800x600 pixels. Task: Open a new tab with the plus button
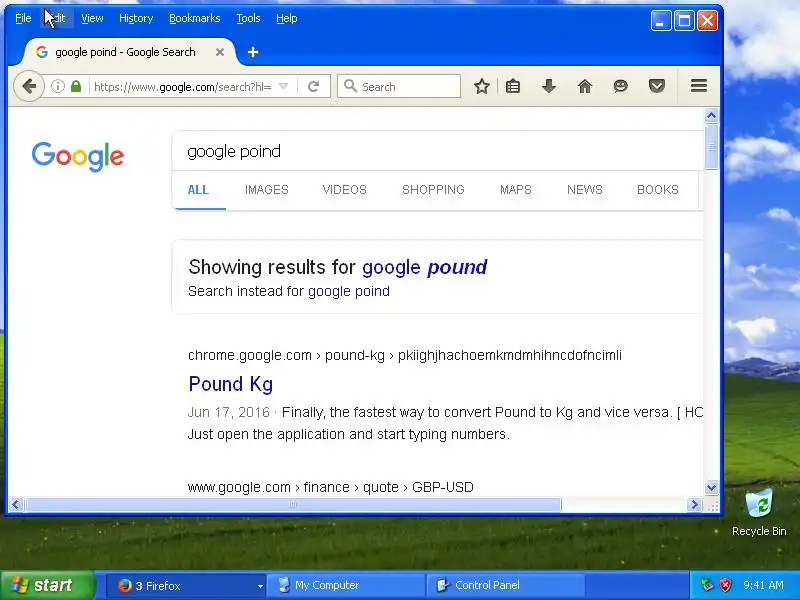click(253, 52)
